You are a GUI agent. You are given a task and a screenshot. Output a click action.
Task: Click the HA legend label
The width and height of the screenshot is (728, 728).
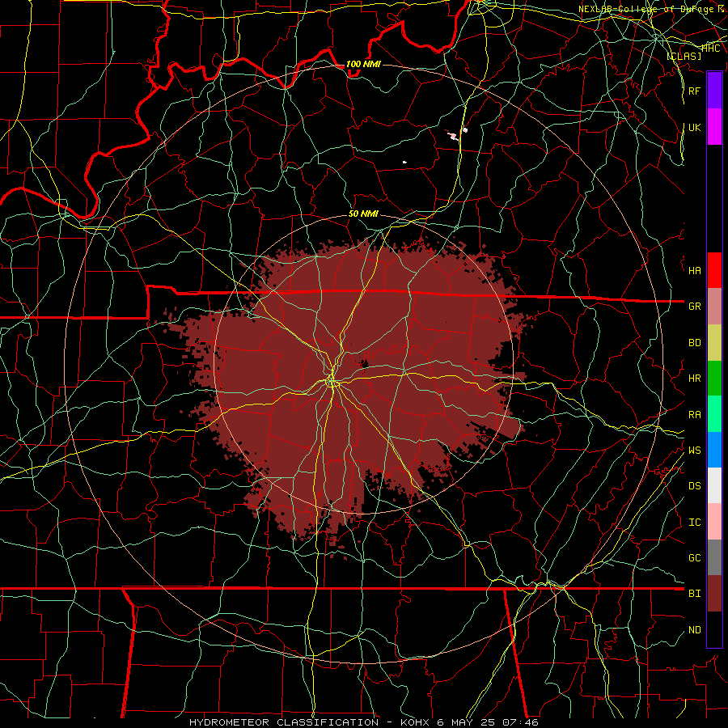pos(694,270)
